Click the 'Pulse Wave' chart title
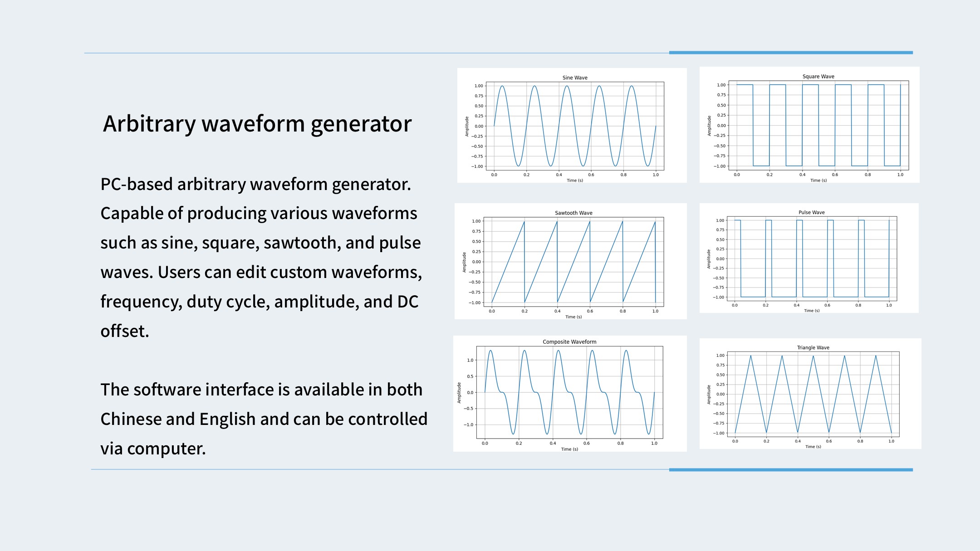The width and height of the screenshot is (980, 551). pos(812,212)
